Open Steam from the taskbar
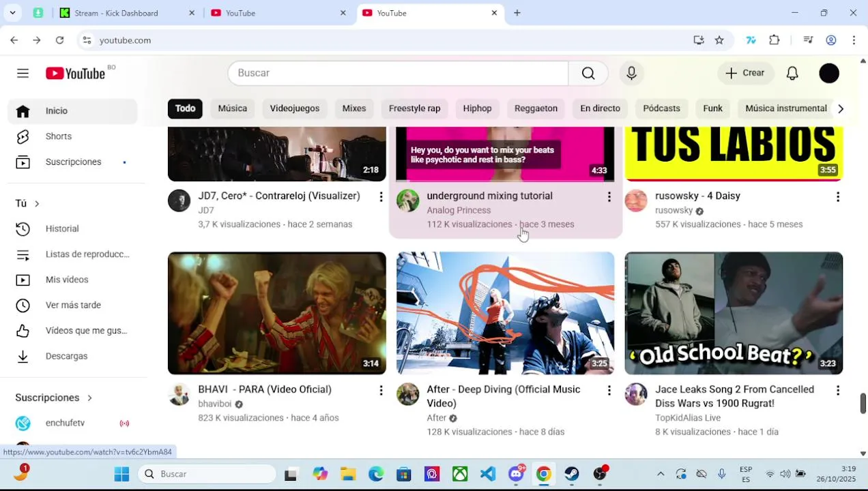 (572, 474)
